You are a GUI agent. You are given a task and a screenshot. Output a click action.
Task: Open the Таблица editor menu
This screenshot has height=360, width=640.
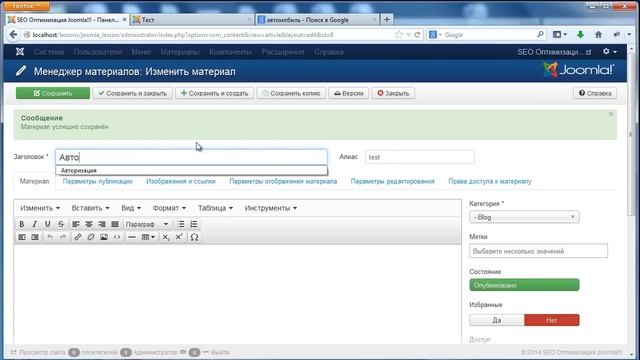215,208
